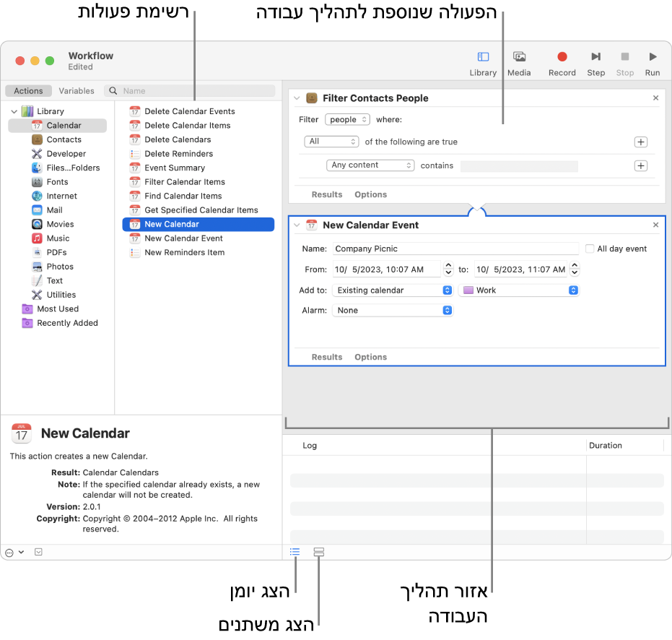Image resolution: width=672 pixels, height=640 pixels.
Task: Click the Name search field
Action: coord(189,91)
